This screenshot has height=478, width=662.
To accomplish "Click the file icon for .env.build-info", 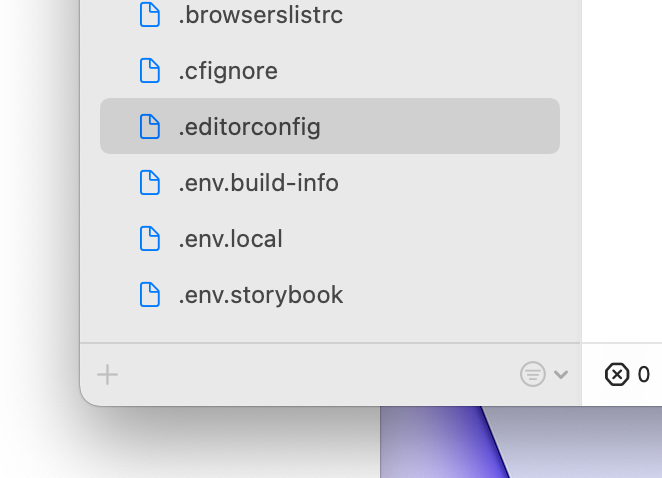I will pyautogui.click(x=149, y=183).
